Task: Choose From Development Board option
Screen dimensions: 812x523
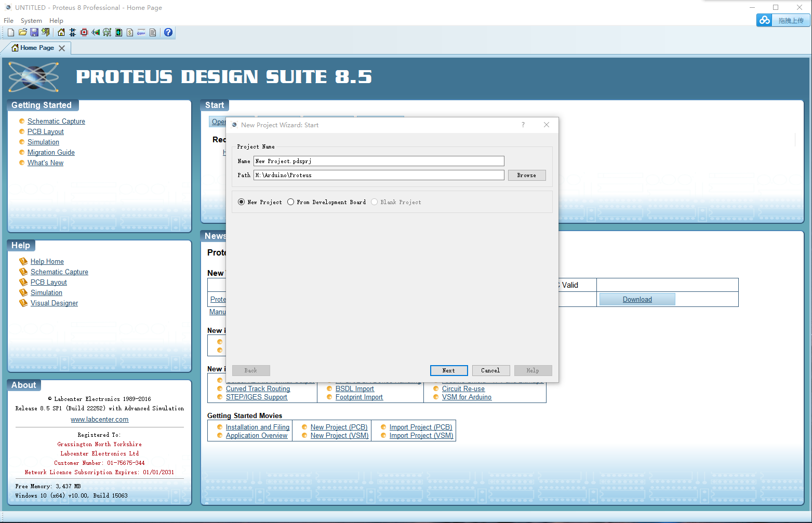Action: point(291,202)
